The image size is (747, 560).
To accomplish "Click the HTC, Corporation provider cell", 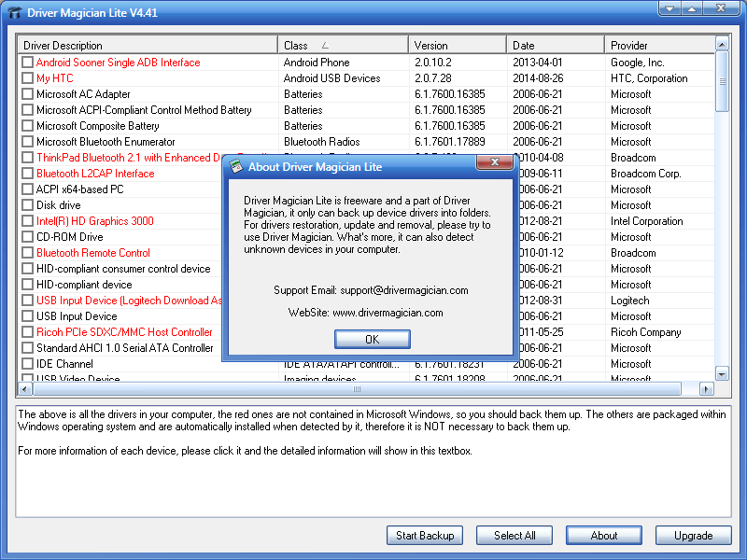I will pyautogui.click(x=649, y=78).
